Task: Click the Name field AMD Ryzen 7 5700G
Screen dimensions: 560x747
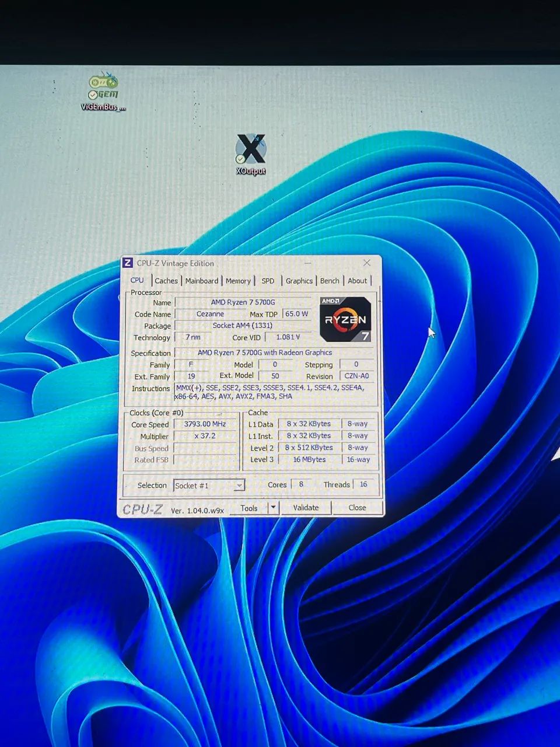Action: point(243,302)
